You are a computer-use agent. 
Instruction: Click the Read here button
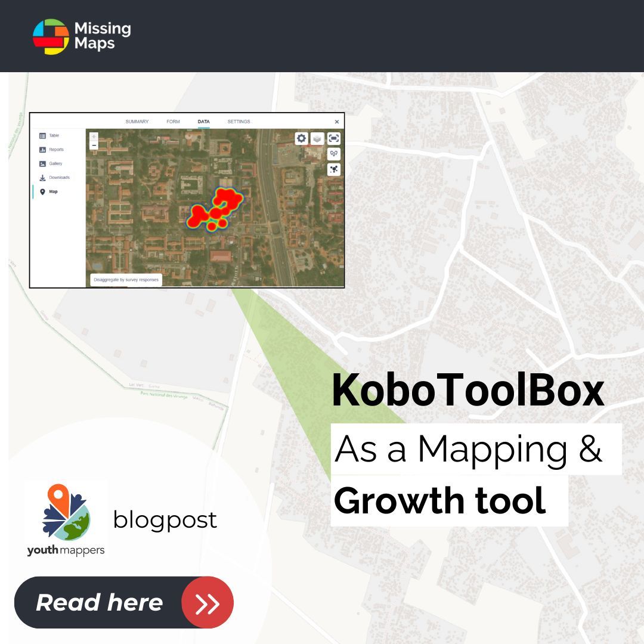pos(124,602)
